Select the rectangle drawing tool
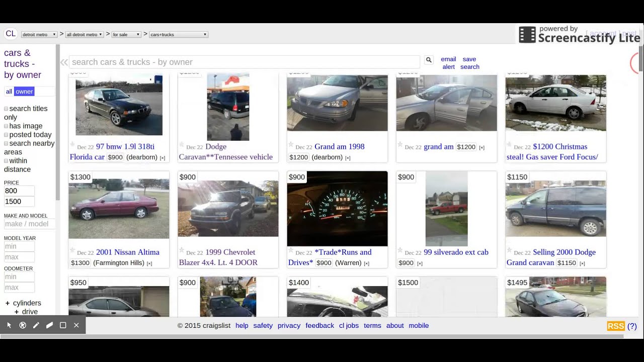The width and height of the screenshot is (644, 362). [x=63, y=325]
